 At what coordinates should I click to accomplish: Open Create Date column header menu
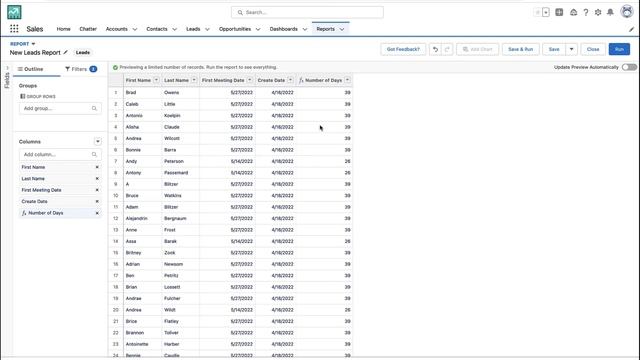(290, 80)
